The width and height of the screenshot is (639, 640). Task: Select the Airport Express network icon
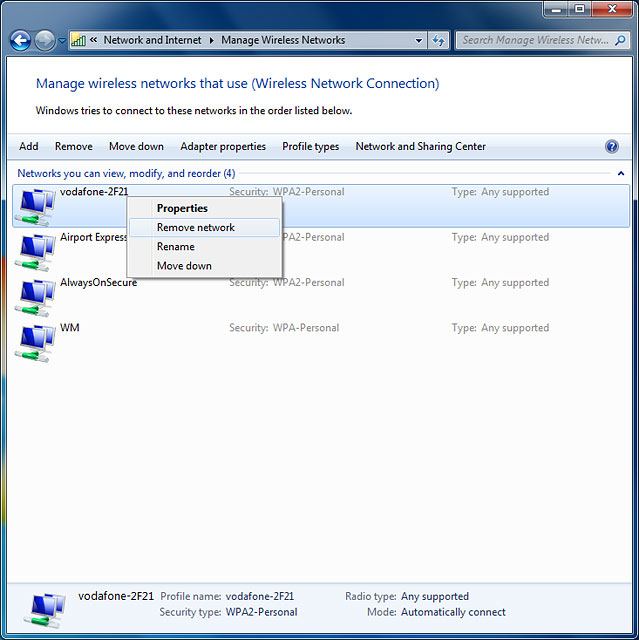point(35,252)
